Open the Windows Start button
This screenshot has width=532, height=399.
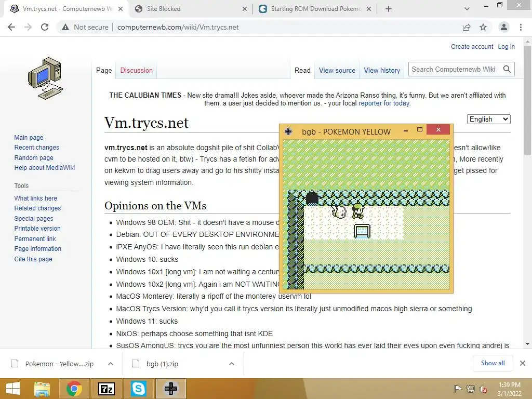pyautogui.click(x=13, y=389)
